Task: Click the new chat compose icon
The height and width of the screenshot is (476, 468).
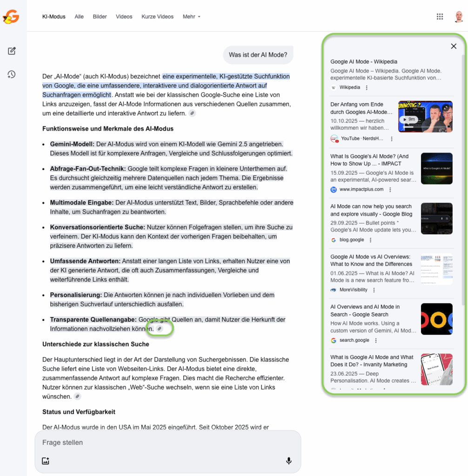Action: point(12,51)
